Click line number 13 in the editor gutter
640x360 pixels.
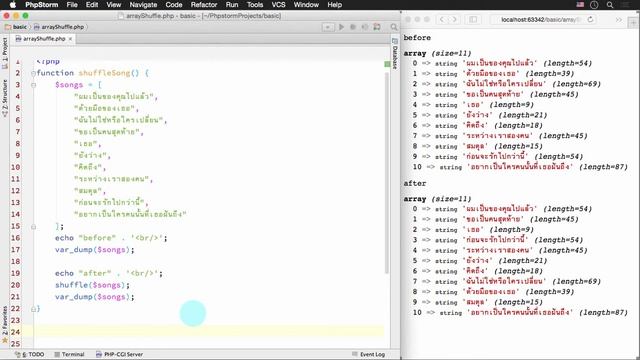(16, 202)
